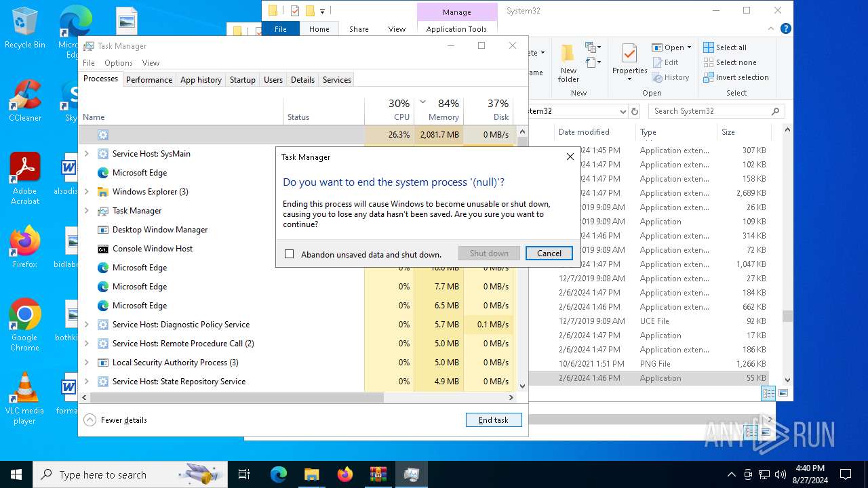The image size is (868, 488).
Task: Open the Explorer File tab
Action: pos(280,29)
